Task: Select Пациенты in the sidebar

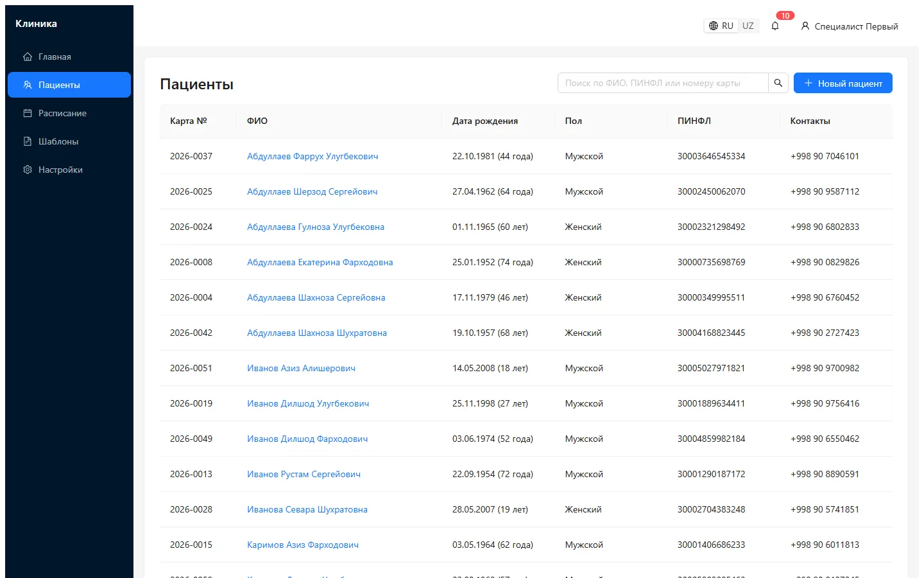Action: pyautogui.click(x=69, y=85)
